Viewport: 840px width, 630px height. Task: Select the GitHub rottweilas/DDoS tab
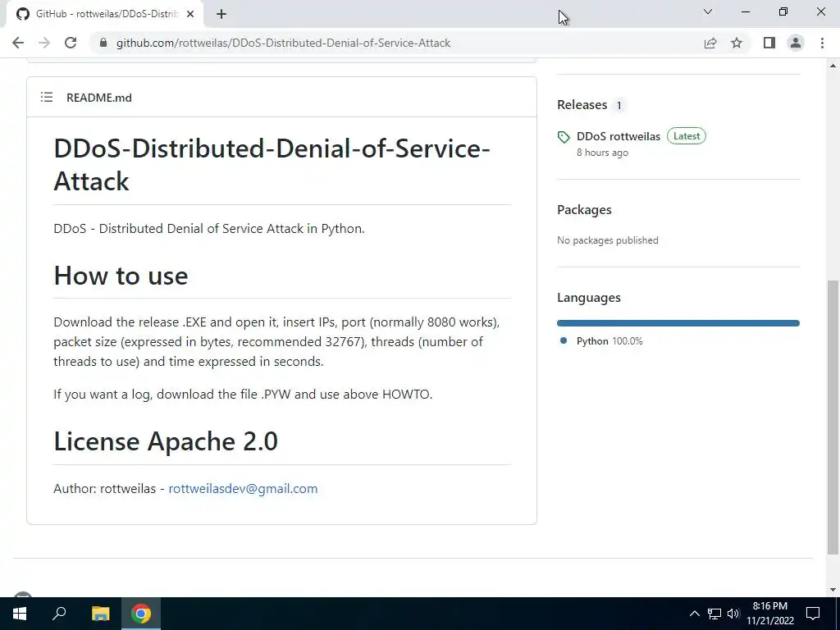(x=104, y=15)
